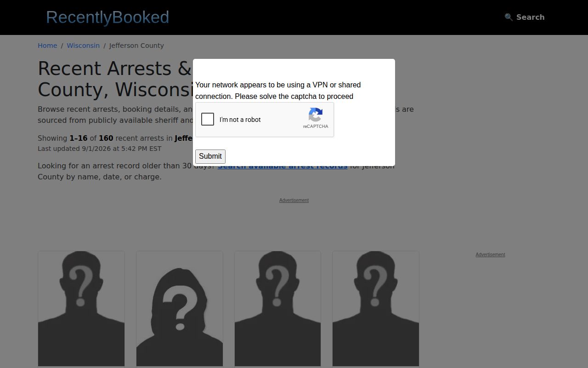Click the Advertisement label in the right sidebar
This screenshot has height=368, width=588.
tap(490, 254)
